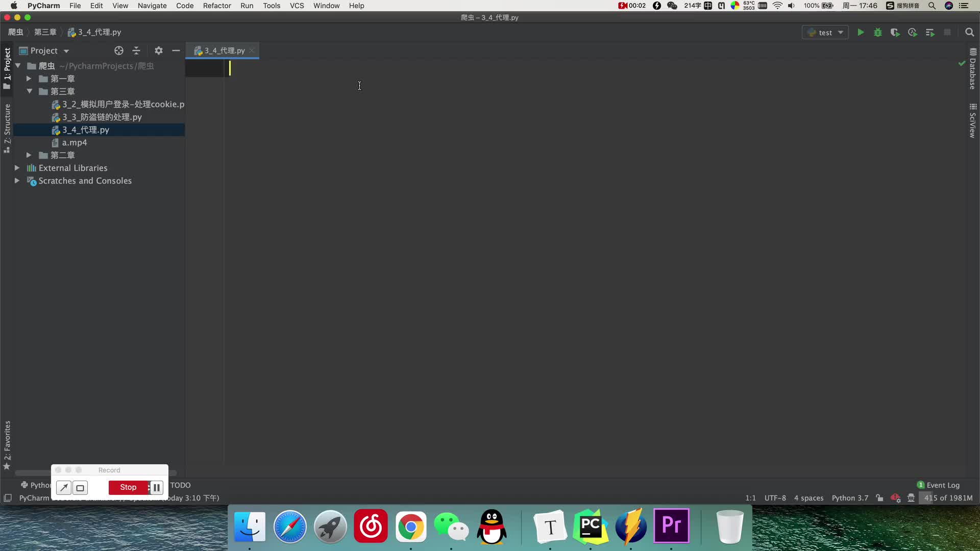The height and width of the screenshot is (551, 980).
Task: Open the test run configuration dropdown
Action: pos(825,33)
